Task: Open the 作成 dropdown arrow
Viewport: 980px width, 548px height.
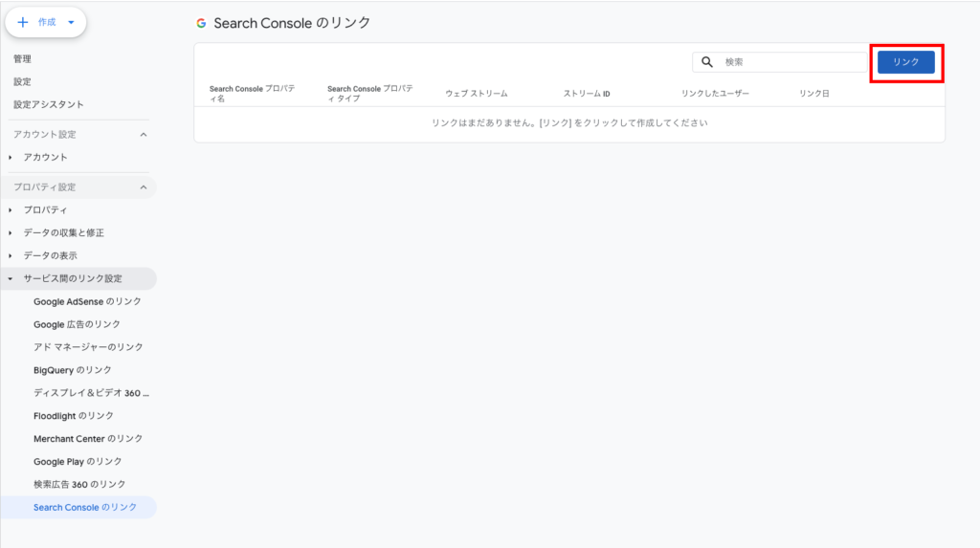Action: [71, 23]
